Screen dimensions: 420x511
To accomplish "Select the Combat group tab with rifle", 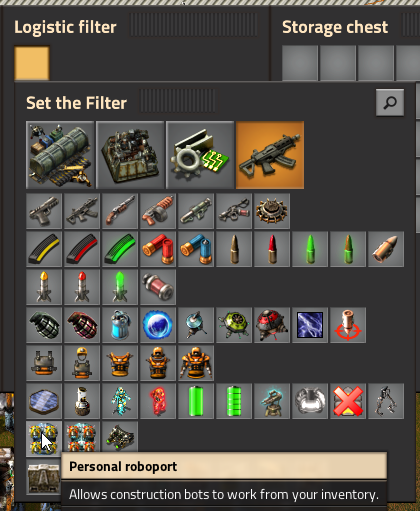I will [x=270, y=155].
